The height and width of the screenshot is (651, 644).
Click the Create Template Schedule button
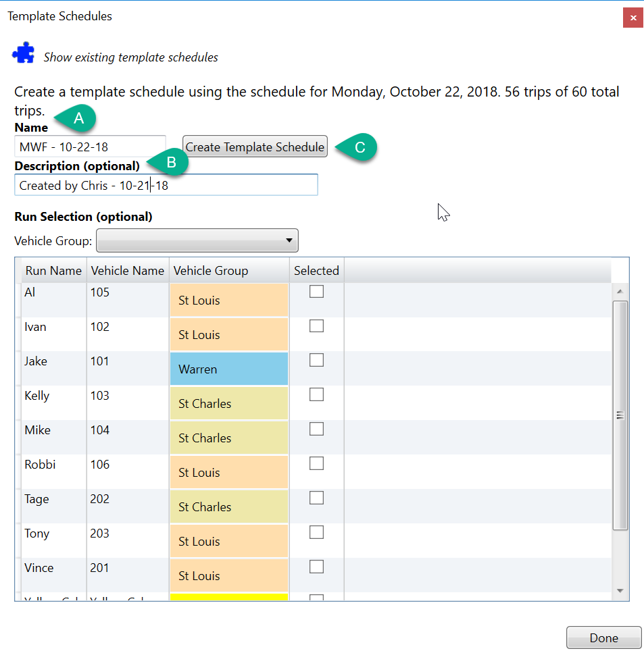point(255,147)
